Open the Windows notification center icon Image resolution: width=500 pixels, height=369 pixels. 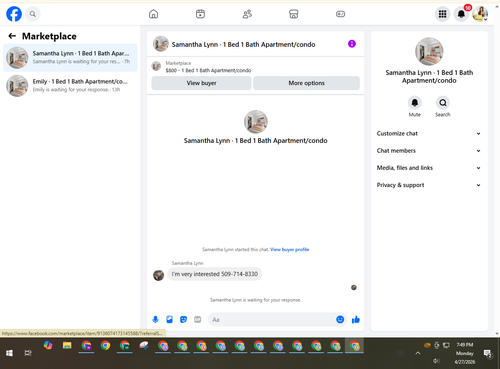click(x=488, y=354)
